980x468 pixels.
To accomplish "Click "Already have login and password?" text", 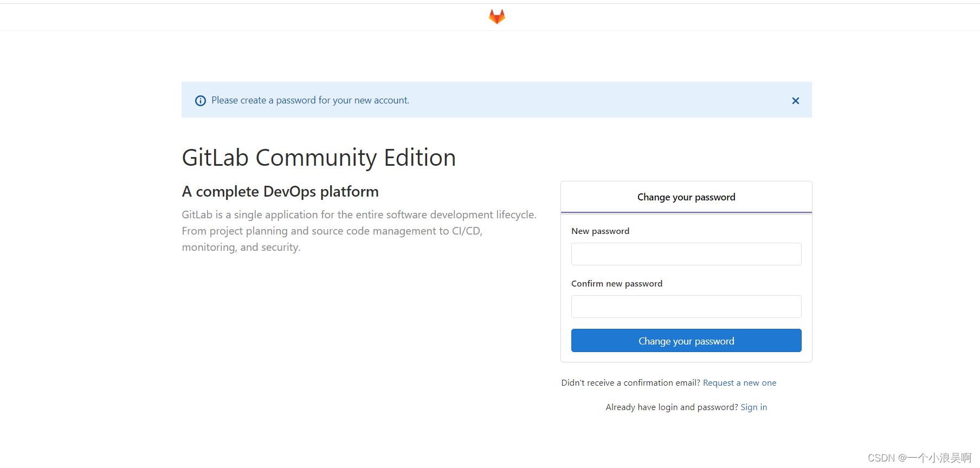I will [672, 407].
